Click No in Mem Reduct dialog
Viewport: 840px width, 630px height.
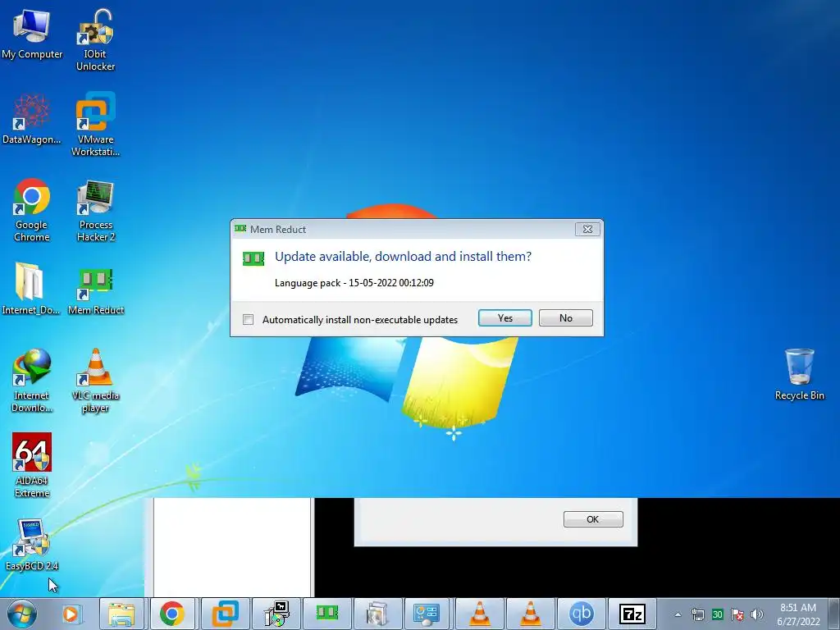[566, 317]
